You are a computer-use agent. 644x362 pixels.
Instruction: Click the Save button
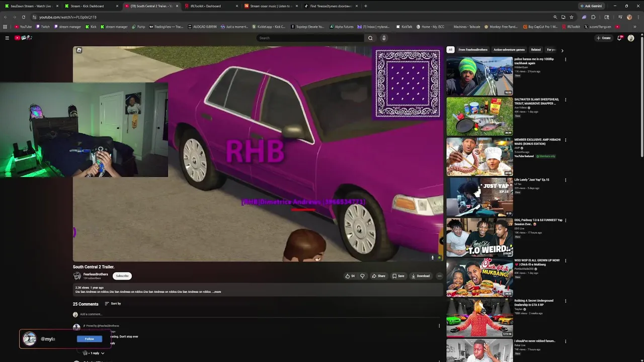pyautogui.click(x=398, y=276)
